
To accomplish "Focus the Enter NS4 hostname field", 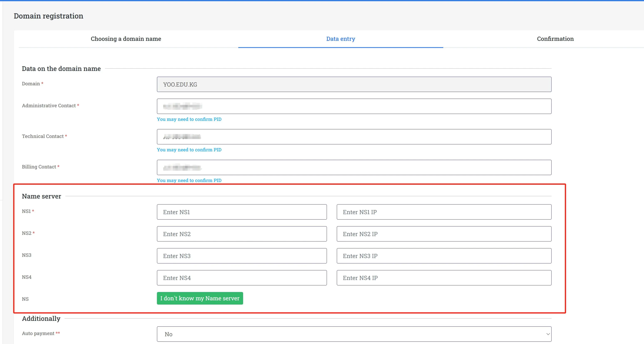I will click(x=241, y=278).
